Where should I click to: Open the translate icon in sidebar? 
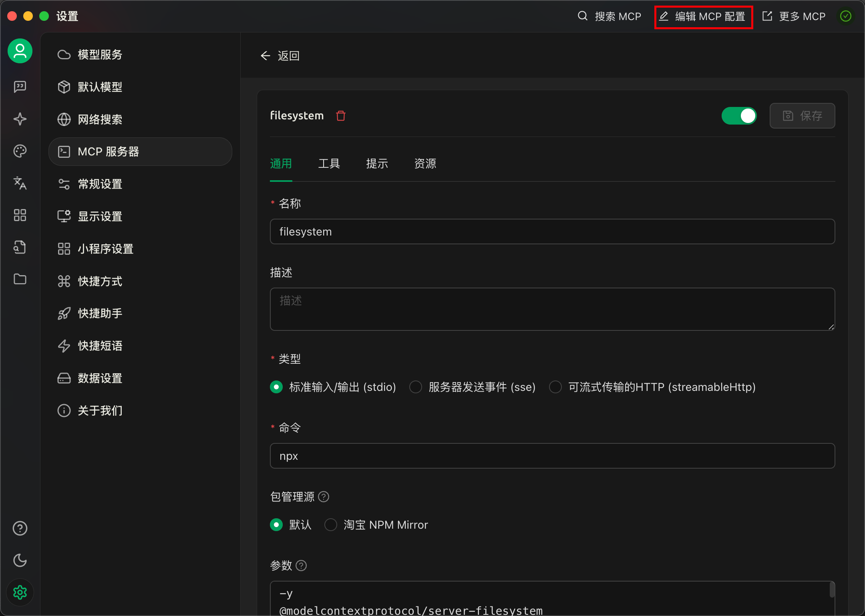[20, 183]
